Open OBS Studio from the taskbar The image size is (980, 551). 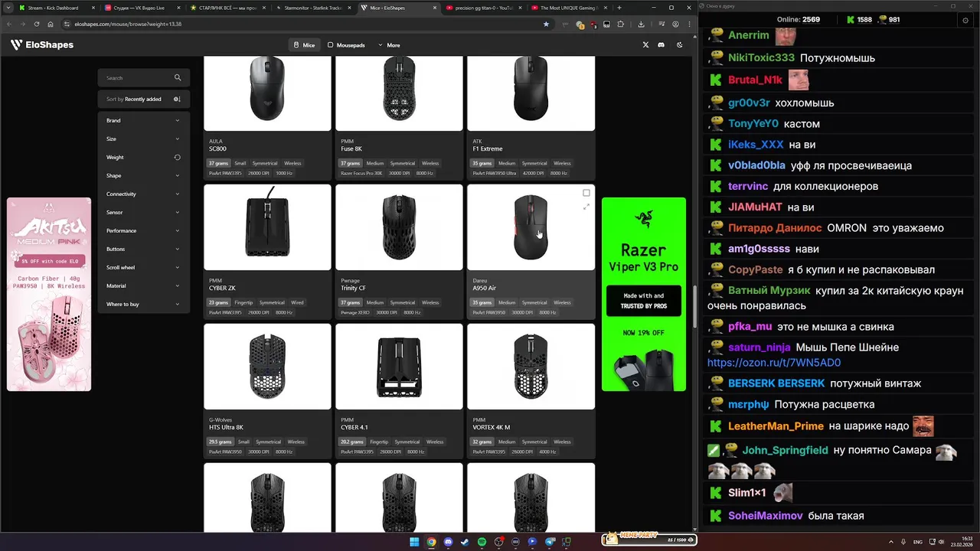pyautogui.click(x=498, y=542)
